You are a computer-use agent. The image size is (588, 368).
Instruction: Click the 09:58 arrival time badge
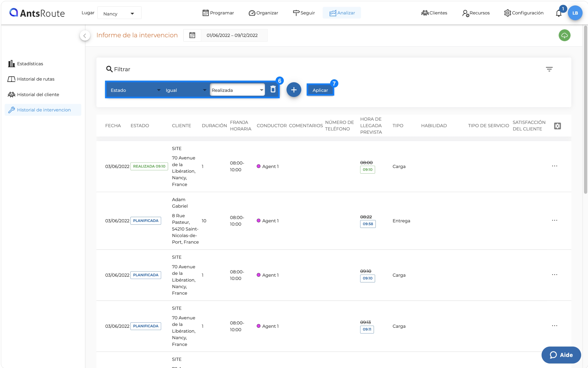(x=368, y=224)
